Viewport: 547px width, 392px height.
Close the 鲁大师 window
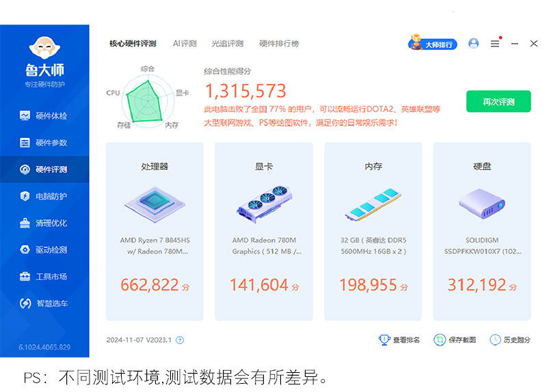pyautogui.click(x=534, y=43)
